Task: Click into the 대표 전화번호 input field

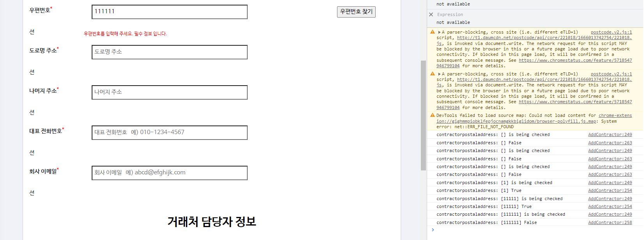Action: click(x=169, y=133)
